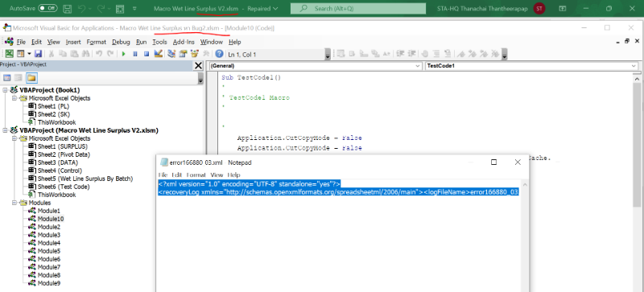The width and height of the screenshot is (644, 292).
Task: Open the VBA View menu
Action: 53,42
